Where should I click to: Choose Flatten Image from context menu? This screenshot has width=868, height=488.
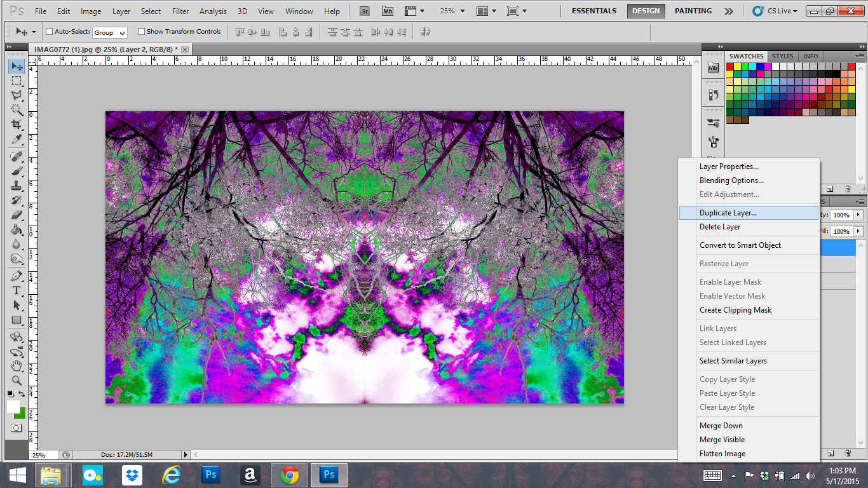coord(749,454)
